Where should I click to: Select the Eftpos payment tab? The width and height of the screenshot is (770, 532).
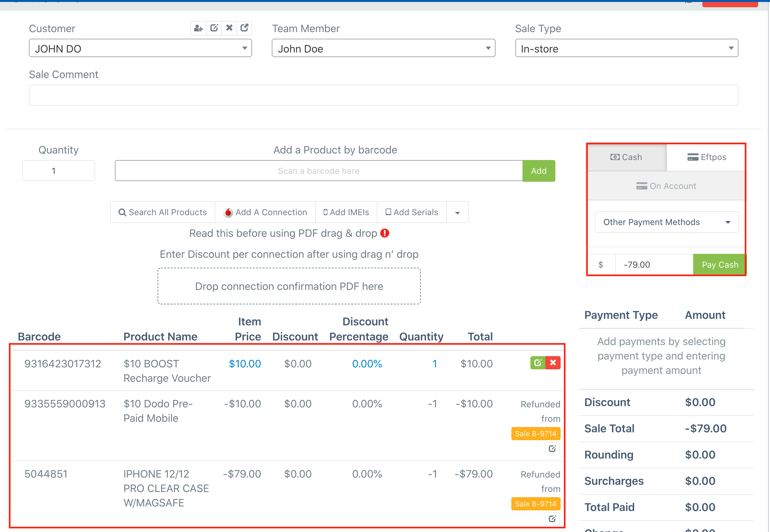(x=706, y=157)
